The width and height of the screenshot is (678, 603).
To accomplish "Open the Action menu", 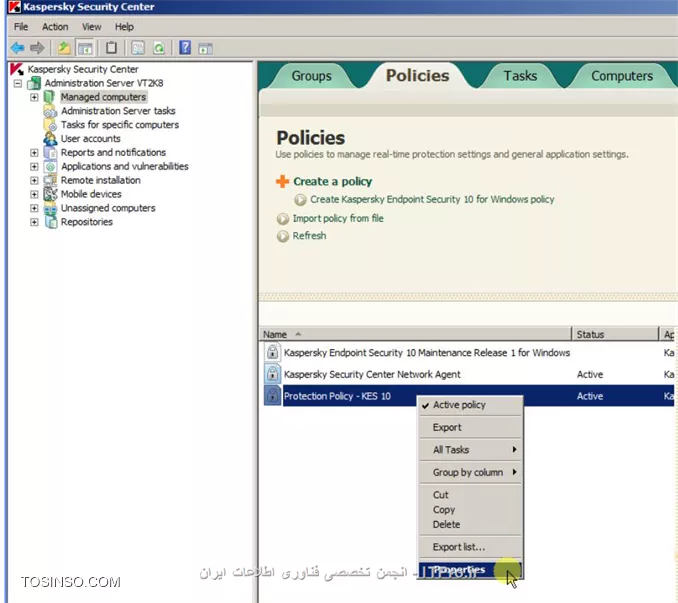I will pyautogui.click(x=55, y=27).
